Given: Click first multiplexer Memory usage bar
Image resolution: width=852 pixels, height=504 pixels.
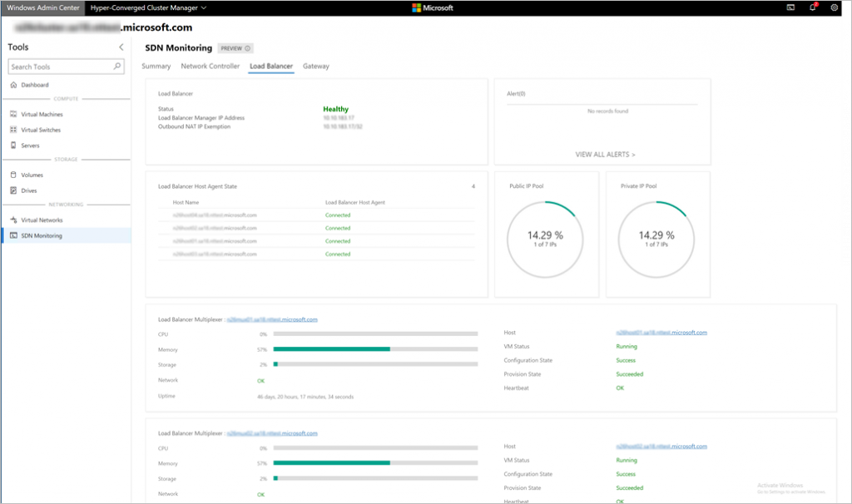Looking at the screenshot, I should 375,349.
